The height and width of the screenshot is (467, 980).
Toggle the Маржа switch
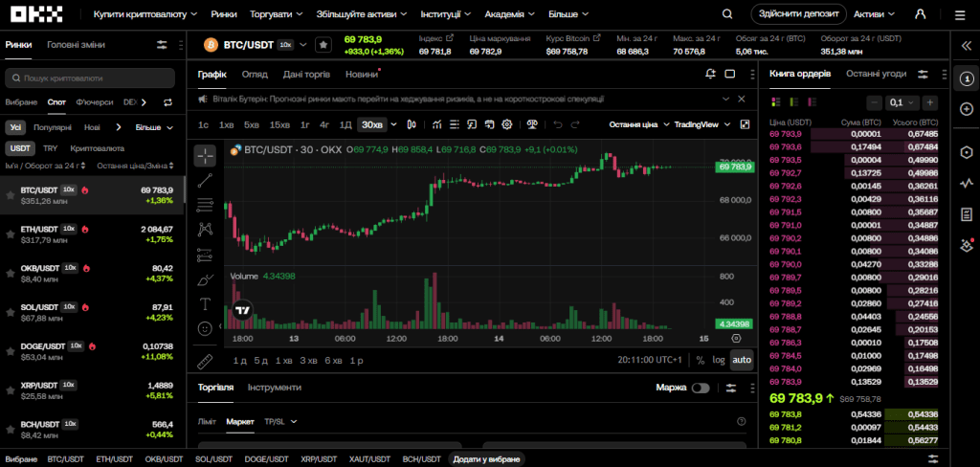(701, 388)
